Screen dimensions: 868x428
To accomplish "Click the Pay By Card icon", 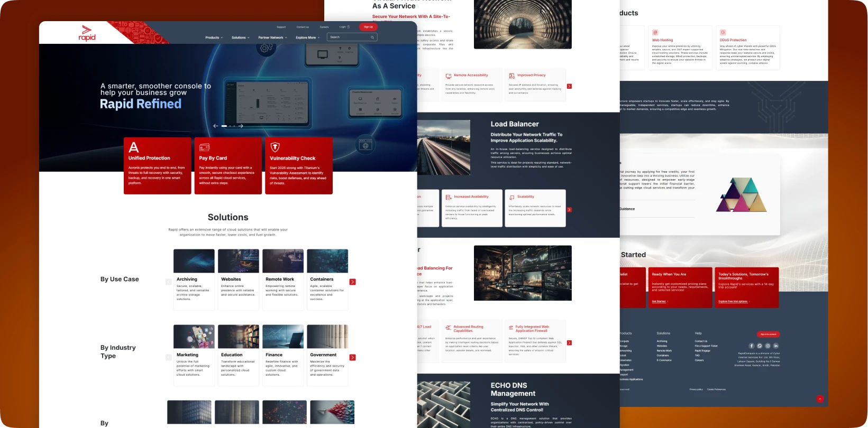I will click(x=204, y=147).
